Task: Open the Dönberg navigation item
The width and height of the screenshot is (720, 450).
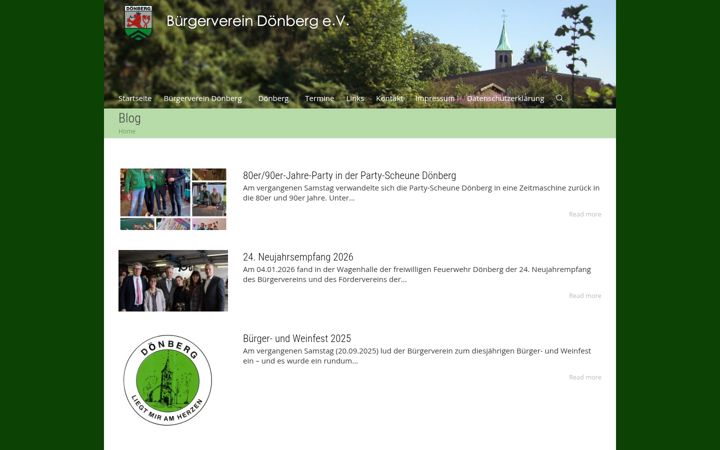Action: (273, 98)
